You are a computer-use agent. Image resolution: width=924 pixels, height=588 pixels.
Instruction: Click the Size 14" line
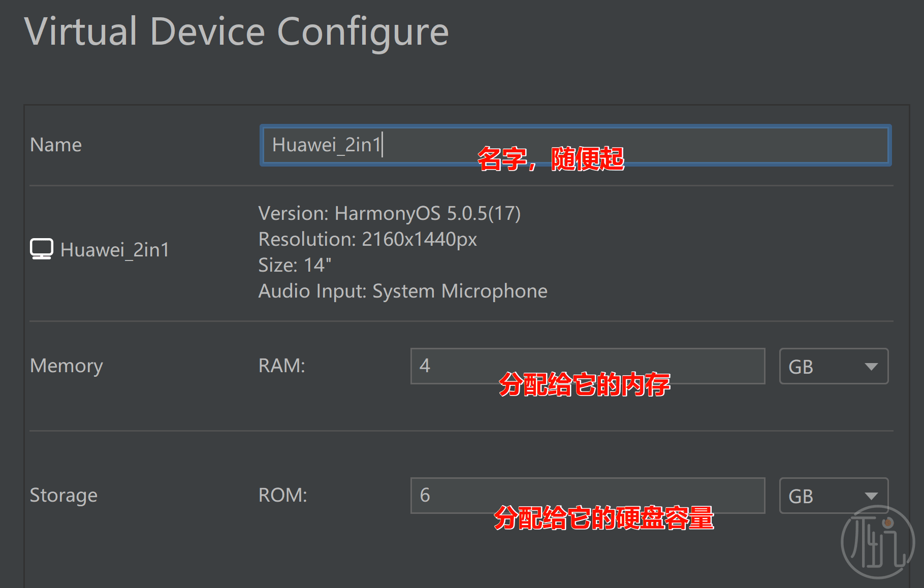(295, 265)
